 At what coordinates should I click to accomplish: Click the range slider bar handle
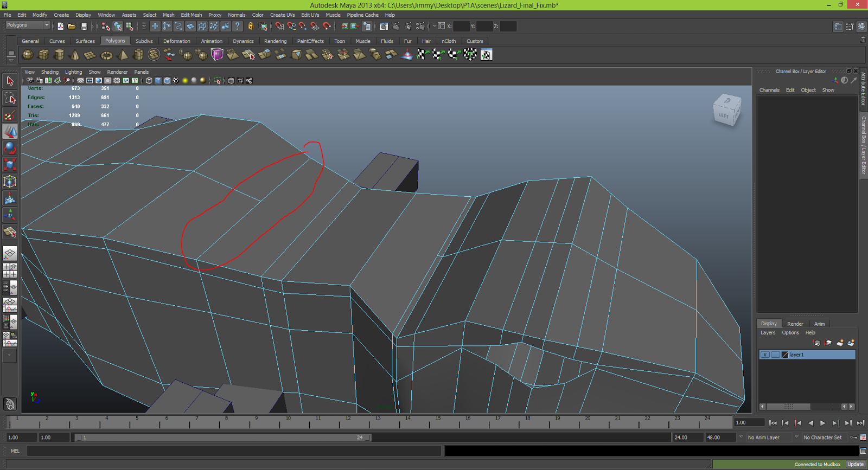click(223, 437)
